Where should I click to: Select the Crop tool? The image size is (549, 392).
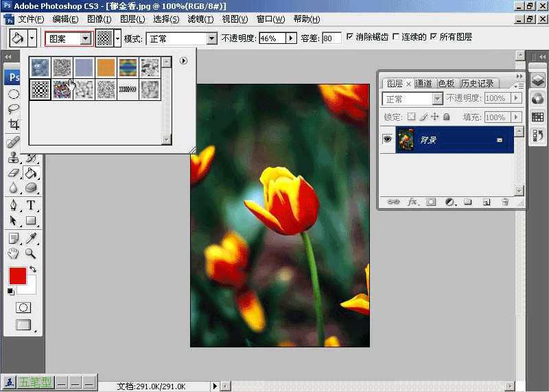(x=14, y=124)
